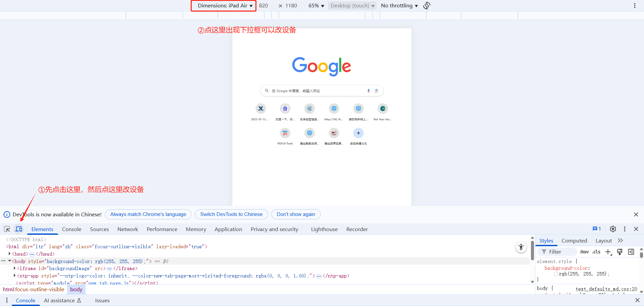The height and width of the screenshot is (306, 644).
Task: Click the Google Lens image search icon
Action: [x=376, y=91]
